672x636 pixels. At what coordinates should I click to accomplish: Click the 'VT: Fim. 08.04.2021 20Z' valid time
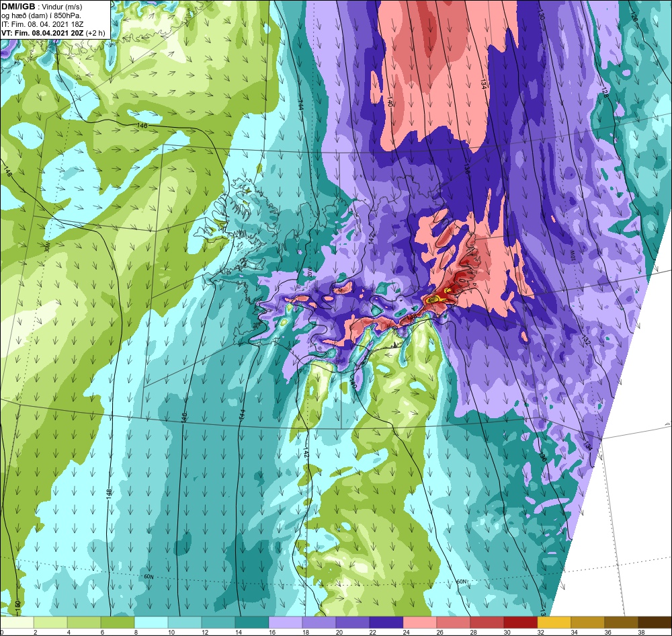pos(42,33)
